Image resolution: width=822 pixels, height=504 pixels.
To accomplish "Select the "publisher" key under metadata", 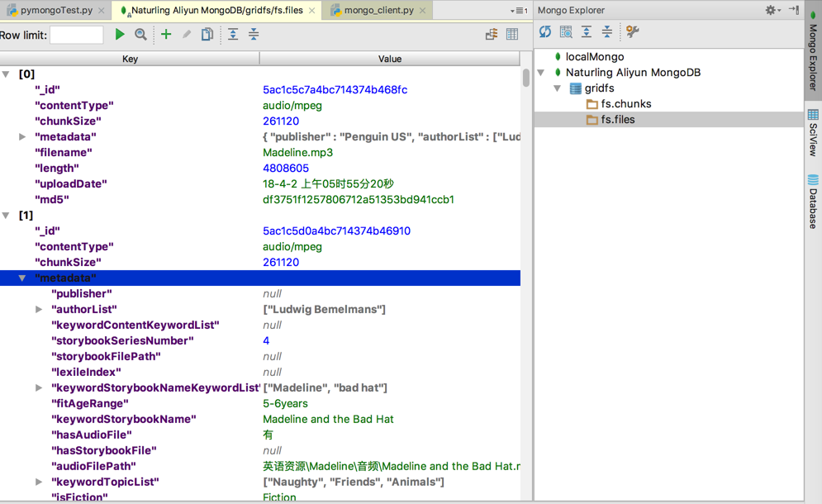I will click(x=81, y=293).
